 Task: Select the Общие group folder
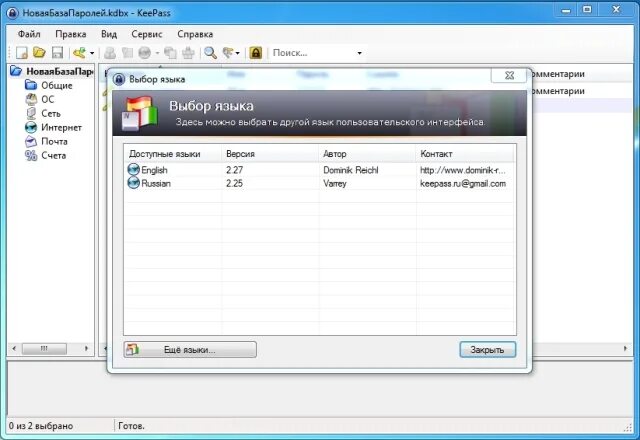(x=57, y=85)
